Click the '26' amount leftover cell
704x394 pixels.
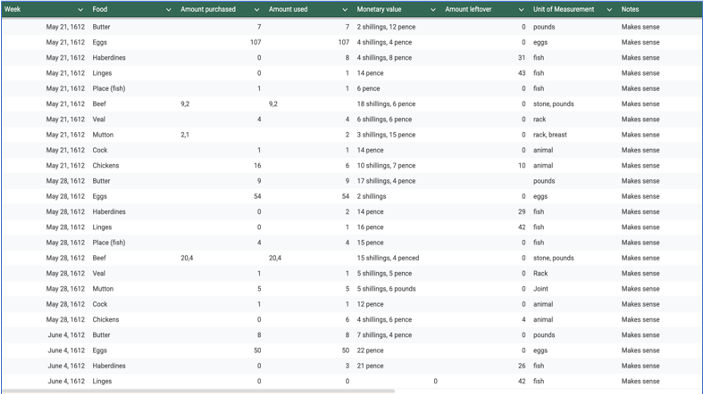tap(521, 366)
